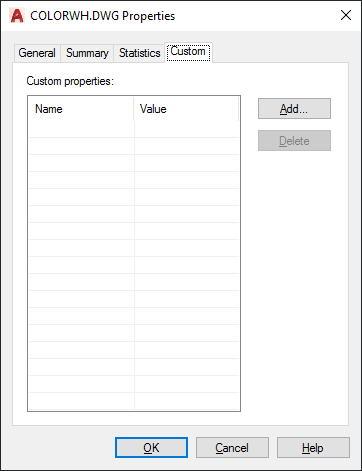Select the first empty Name cell

(x=81, y=129)
